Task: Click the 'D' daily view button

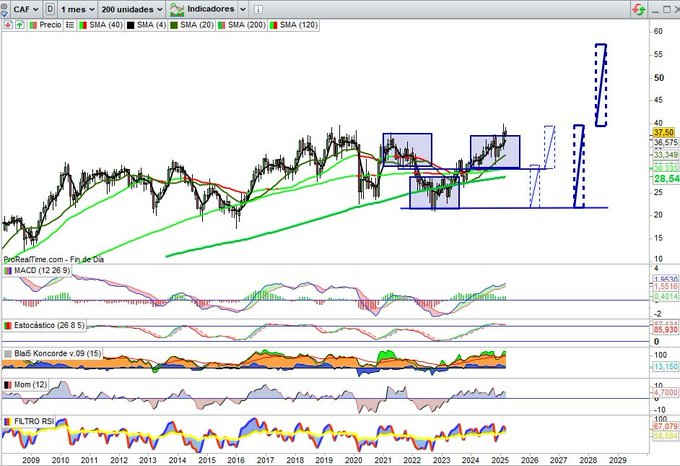Action: click(50, 9)
